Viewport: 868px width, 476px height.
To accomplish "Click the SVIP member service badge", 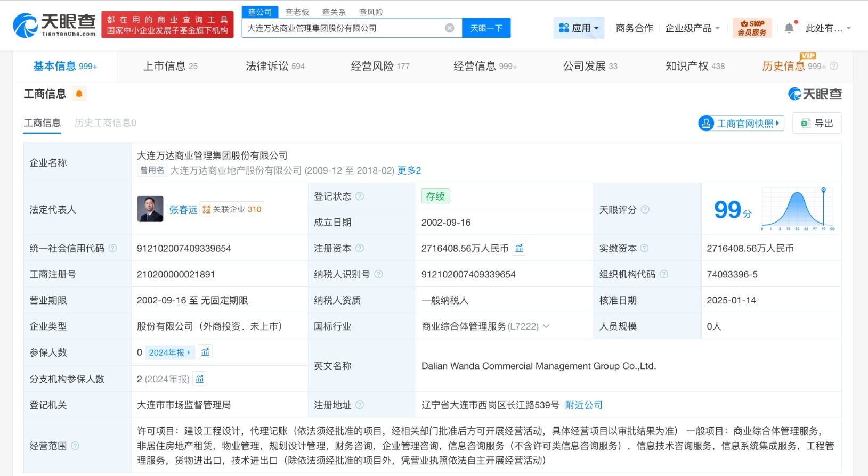I will point(752,28).
